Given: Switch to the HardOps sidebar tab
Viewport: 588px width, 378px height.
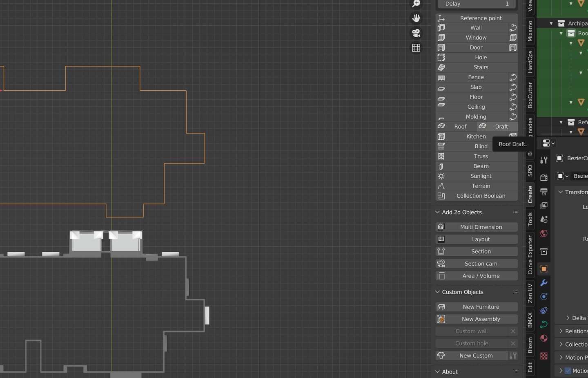Looking at the screenshot, I should coord(530,62).
